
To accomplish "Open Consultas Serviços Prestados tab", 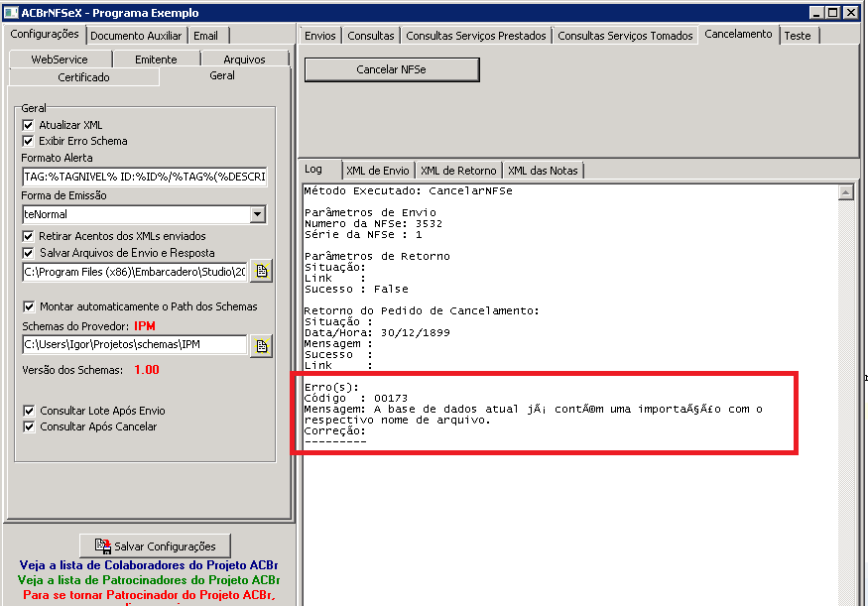I will coord(476,36).
